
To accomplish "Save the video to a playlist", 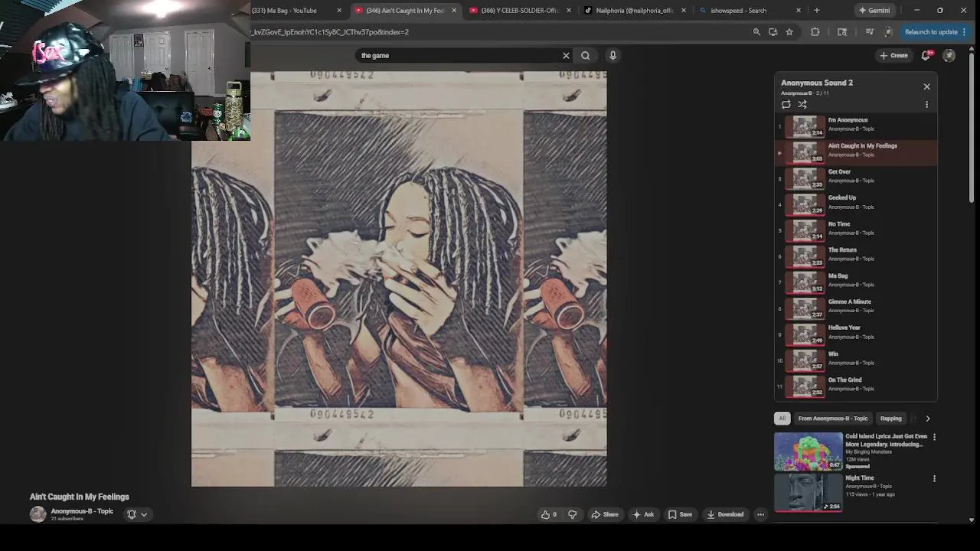I will pos(681,514).
